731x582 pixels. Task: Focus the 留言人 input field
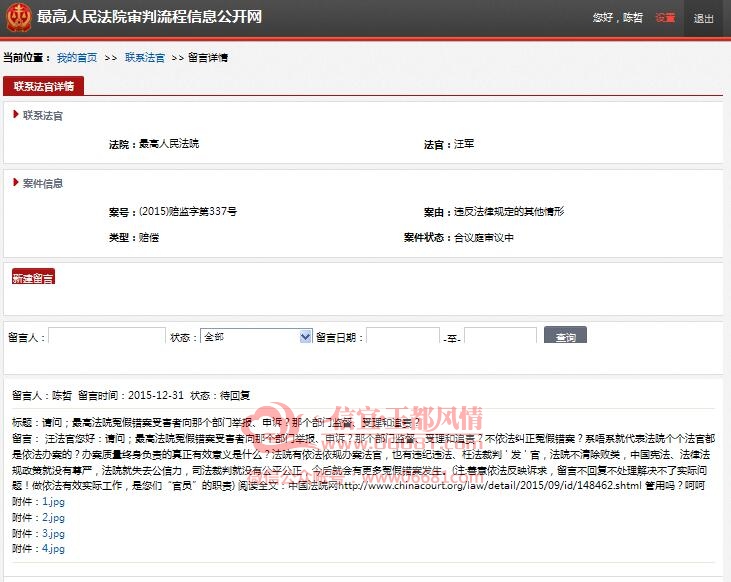tap(107, 336)
